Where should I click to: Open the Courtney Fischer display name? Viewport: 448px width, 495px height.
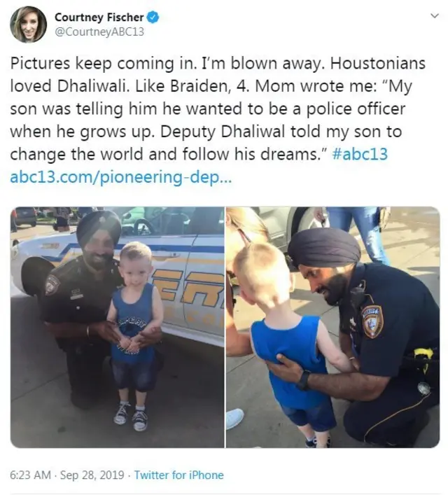point(99,18)
